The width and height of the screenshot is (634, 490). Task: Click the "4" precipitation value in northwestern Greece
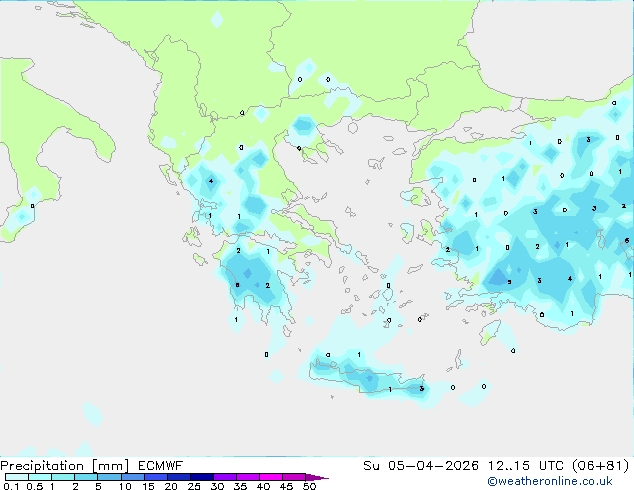pyautogui.click(x=211, y=181)
